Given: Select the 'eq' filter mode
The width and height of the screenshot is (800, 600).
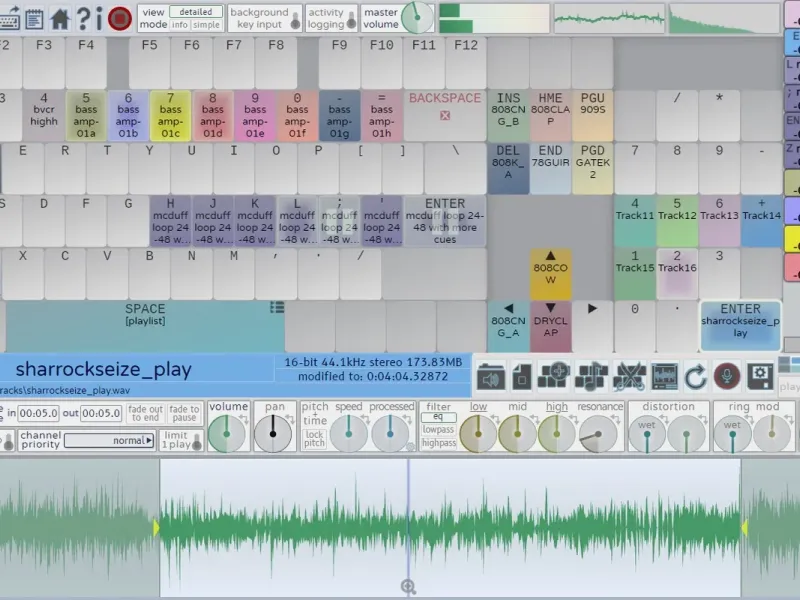Looking at the screenshot, I should point(438,417).
